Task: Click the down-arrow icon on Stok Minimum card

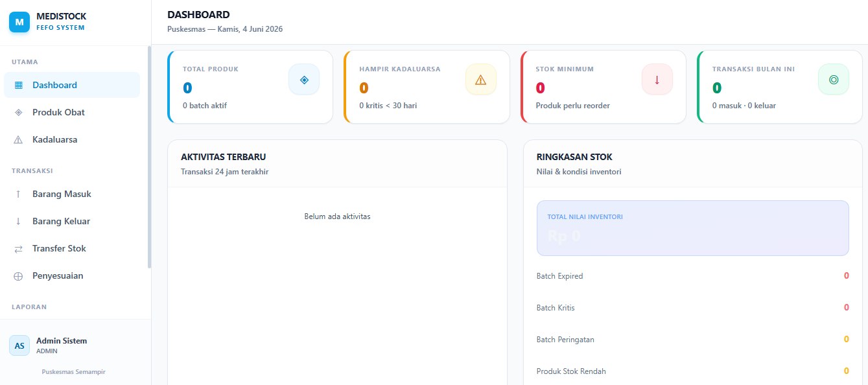Action: (x=657, y=79)
